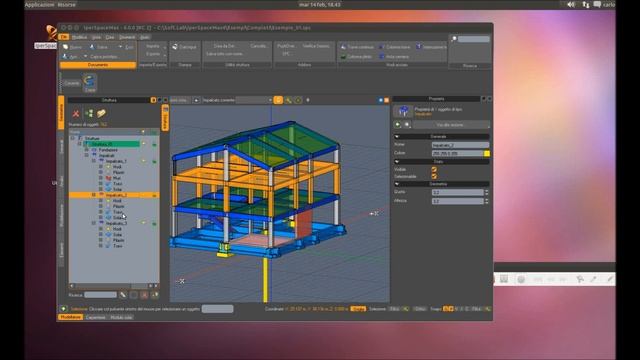Click the Nuovo document icon in the ribbon
This screenshot has height=360, width=640.
point(66,47)
